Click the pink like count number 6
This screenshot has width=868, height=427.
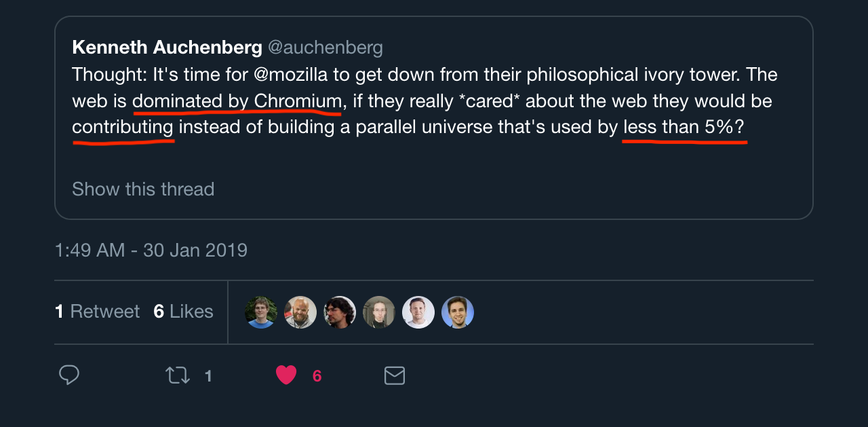[x=317, y=376]
